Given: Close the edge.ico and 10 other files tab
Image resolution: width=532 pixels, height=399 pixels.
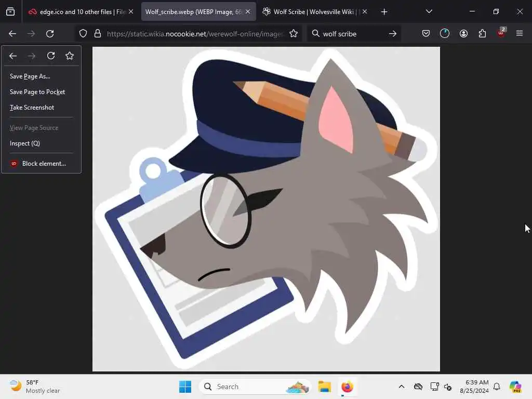Looking at the screenshot, I should coord(131,12).
